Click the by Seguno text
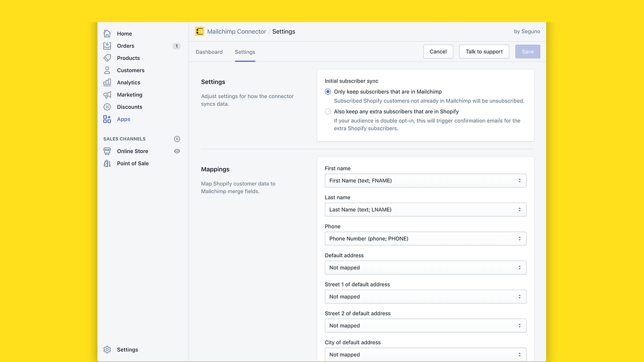Screen dimensions: 644x362 click(x=527, y=31)
